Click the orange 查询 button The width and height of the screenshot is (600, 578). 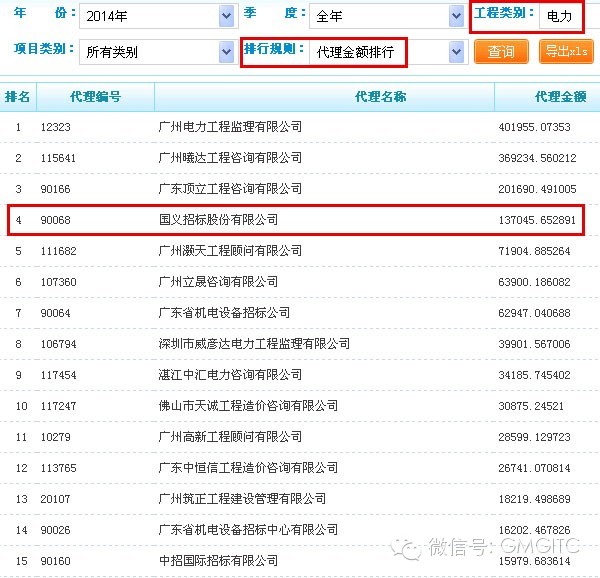click(501, 51)
